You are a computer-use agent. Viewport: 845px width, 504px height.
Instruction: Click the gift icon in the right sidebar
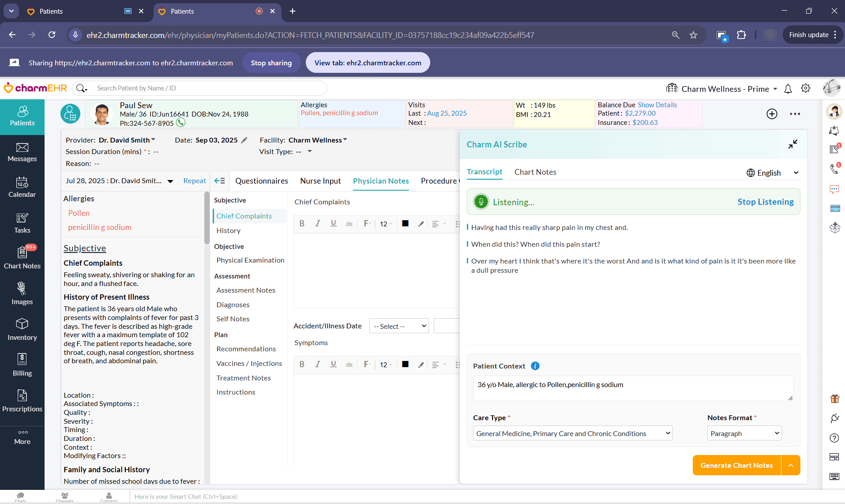click(834, 399)
